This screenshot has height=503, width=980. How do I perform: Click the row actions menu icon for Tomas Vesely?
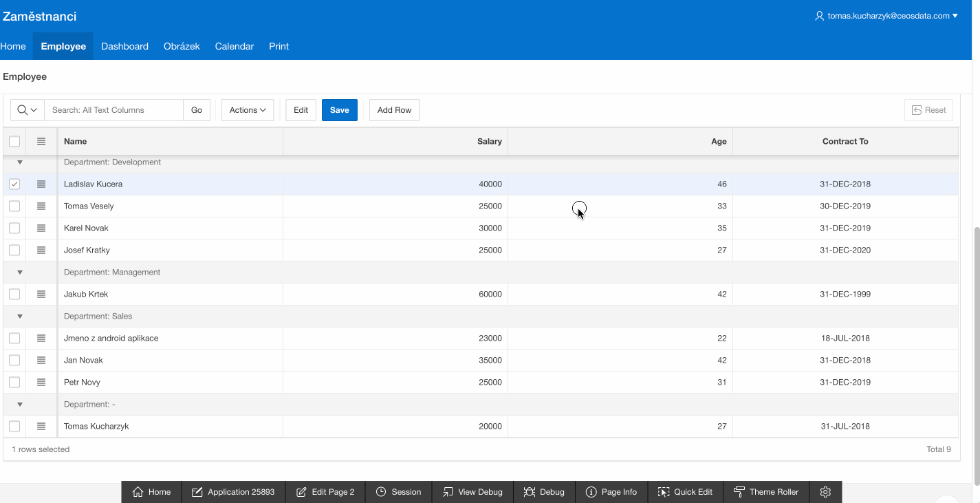41,206
